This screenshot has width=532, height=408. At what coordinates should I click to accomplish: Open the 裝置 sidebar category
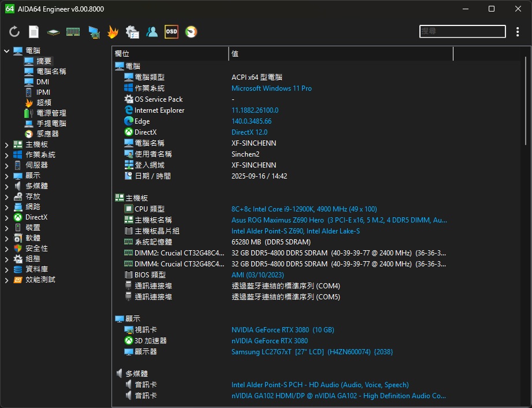(x=33, y=228)
